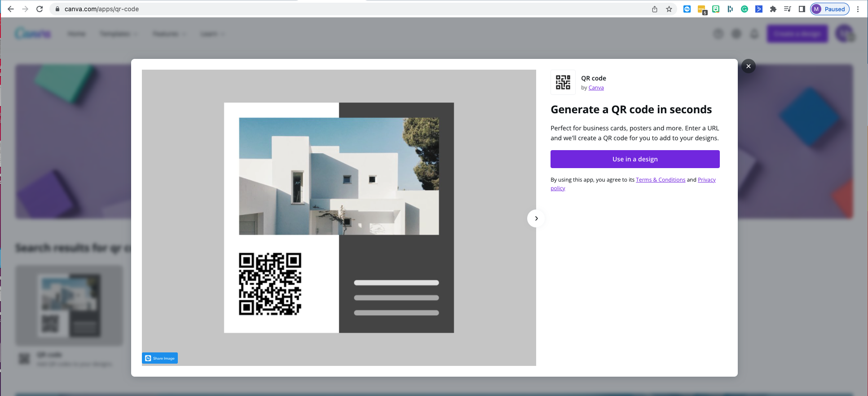Click the blurred Canva logo in the header

[33, 33]
